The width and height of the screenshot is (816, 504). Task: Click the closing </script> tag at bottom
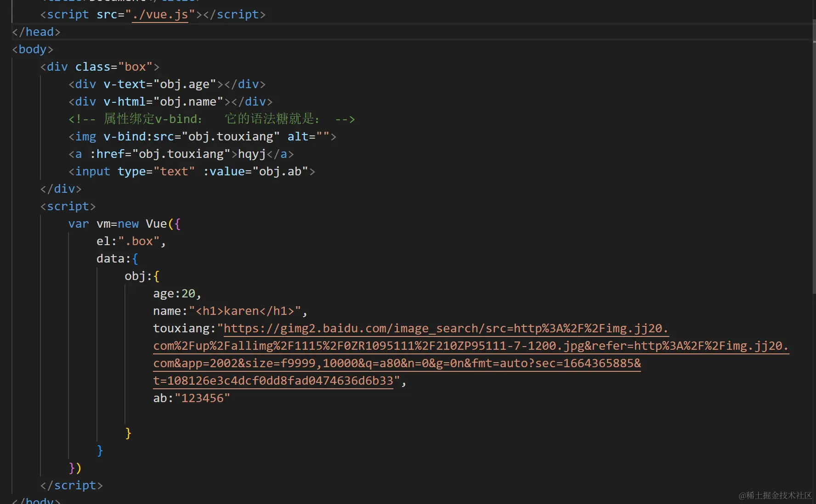coord(72,486)
